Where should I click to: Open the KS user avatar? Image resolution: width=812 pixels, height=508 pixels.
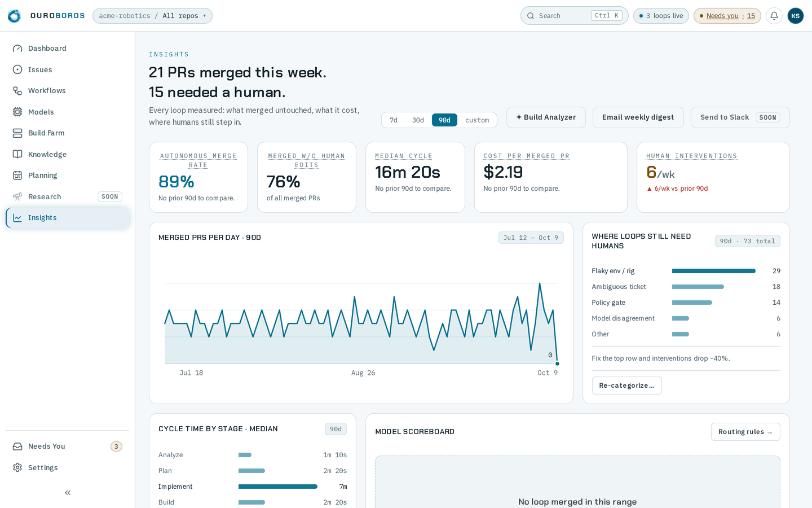pos(795,16)
